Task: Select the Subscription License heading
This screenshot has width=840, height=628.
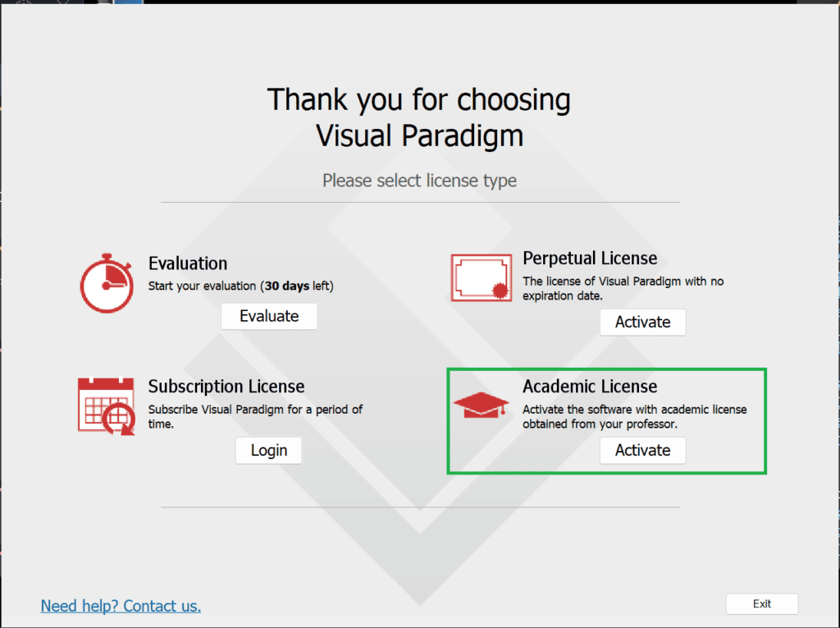Action: pos(226,387)
